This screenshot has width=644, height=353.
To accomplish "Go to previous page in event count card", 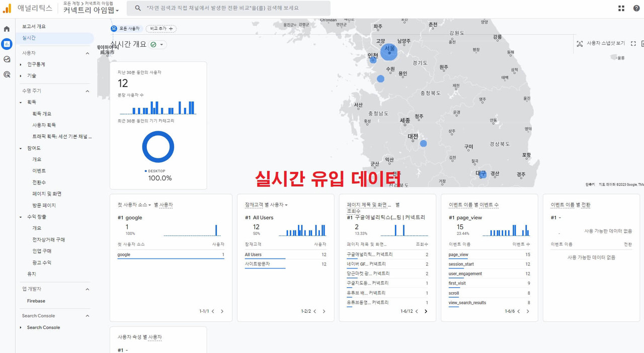I will [x=519, y=311].
